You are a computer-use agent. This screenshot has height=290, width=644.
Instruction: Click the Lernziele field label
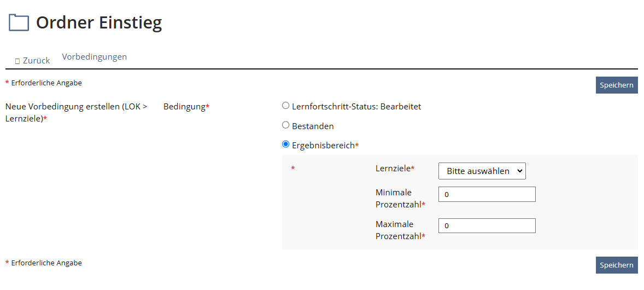coord(394,169)
